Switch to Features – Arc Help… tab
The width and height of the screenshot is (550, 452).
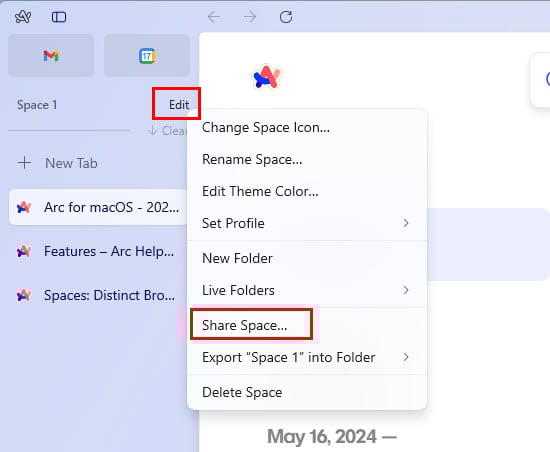[98, 251]
